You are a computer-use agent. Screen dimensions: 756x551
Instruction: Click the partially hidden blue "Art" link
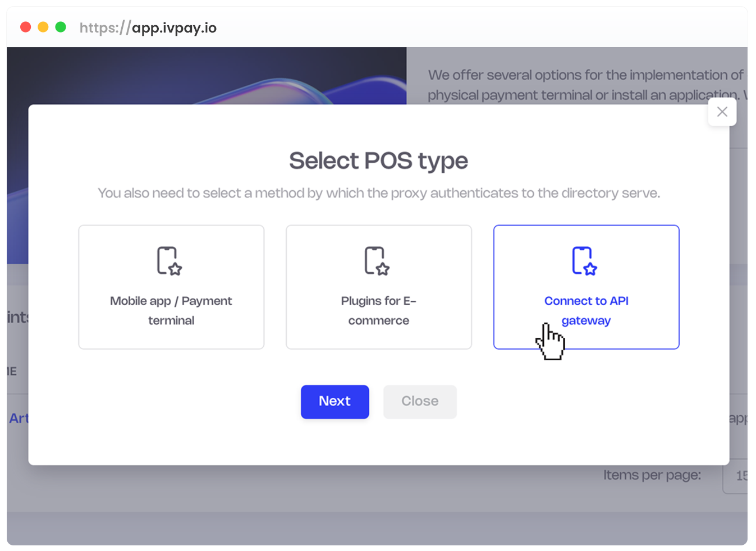click(x=18, y=418)
